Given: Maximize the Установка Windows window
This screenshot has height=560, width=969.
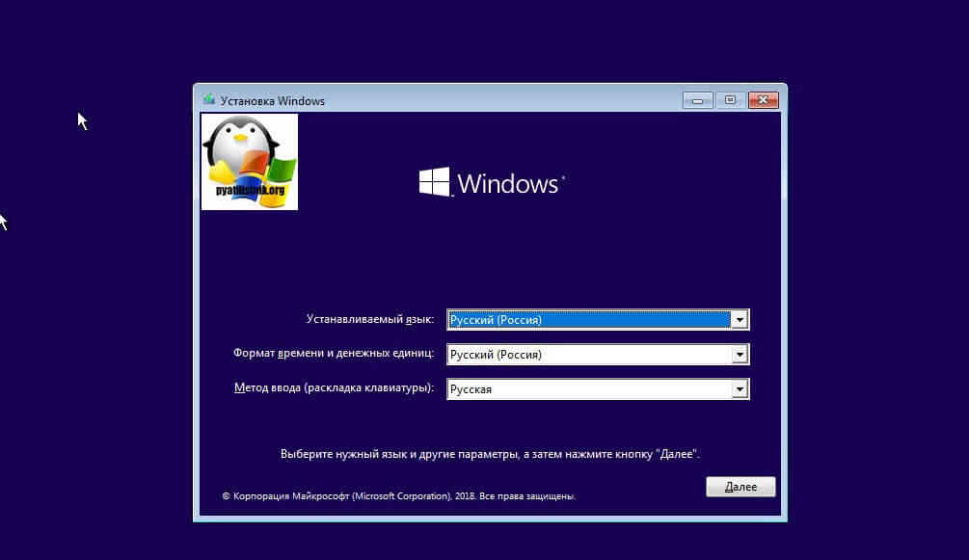Looking at the screenshot, I should [x=730, y=100].
